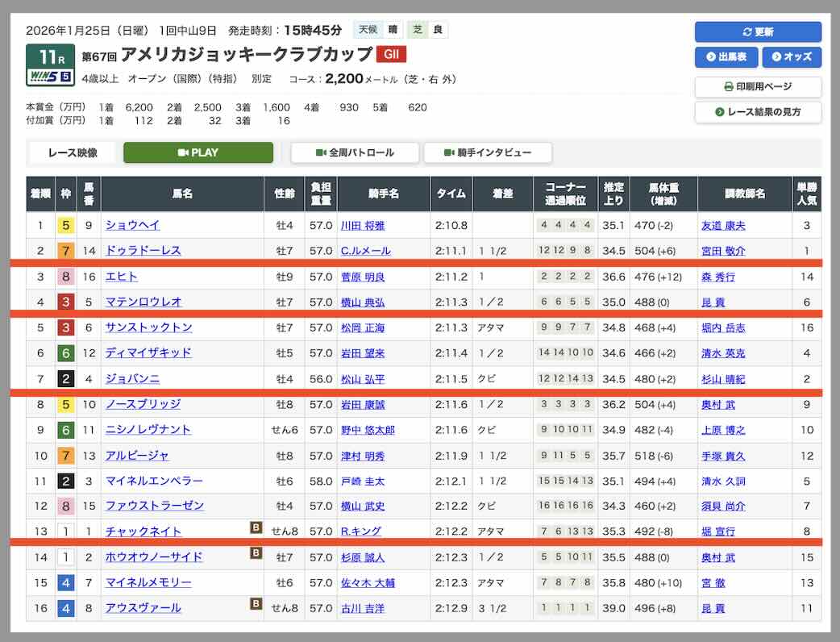The image size is (840, 642).
Task: Click blinker B icon next to チャックネイト
Action: [x=256, y=528]
